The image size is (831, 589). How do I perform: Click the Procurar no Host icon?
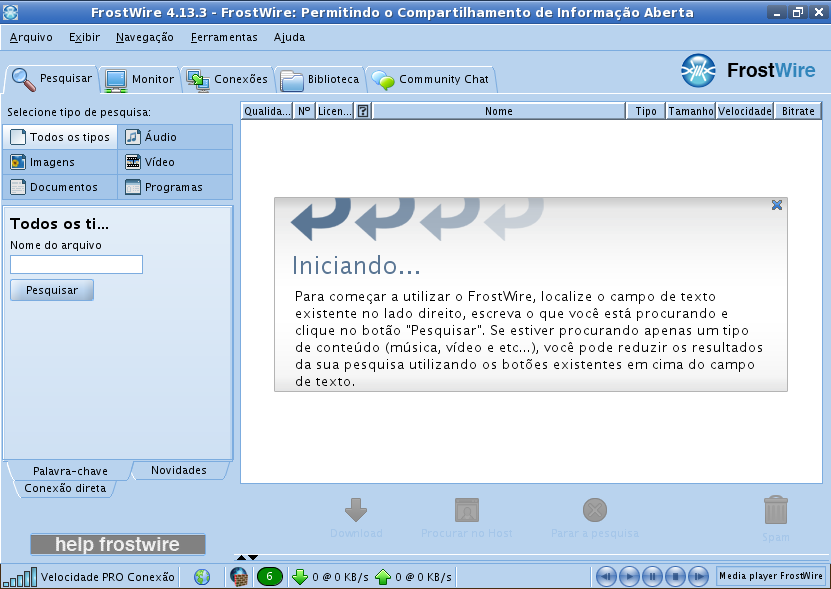467,510
